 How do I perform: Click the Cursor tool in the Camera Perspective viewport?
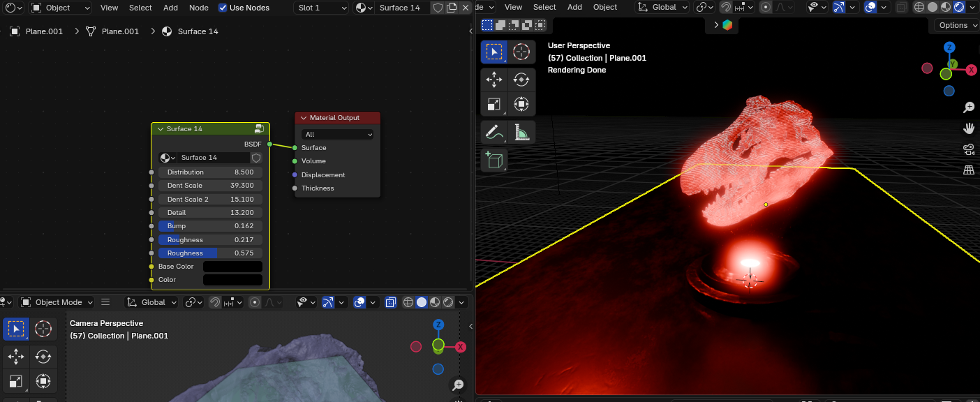click(x=43, y=329)
